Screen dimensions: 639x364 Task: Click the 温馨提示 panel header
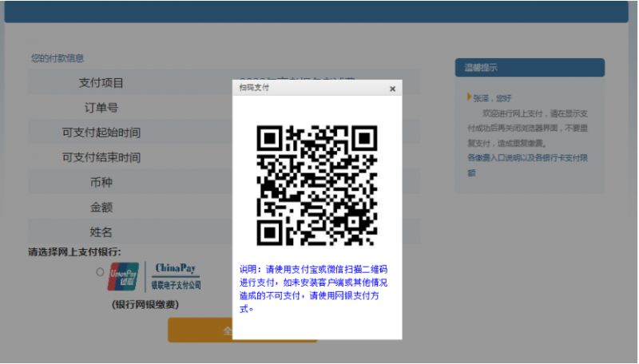pyautogui.click(x=530, y=68)
